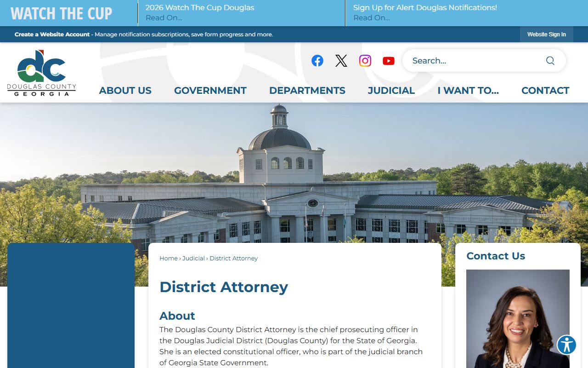588x368 pixels.
Task: Open the About Us menu
Action: 125,91
